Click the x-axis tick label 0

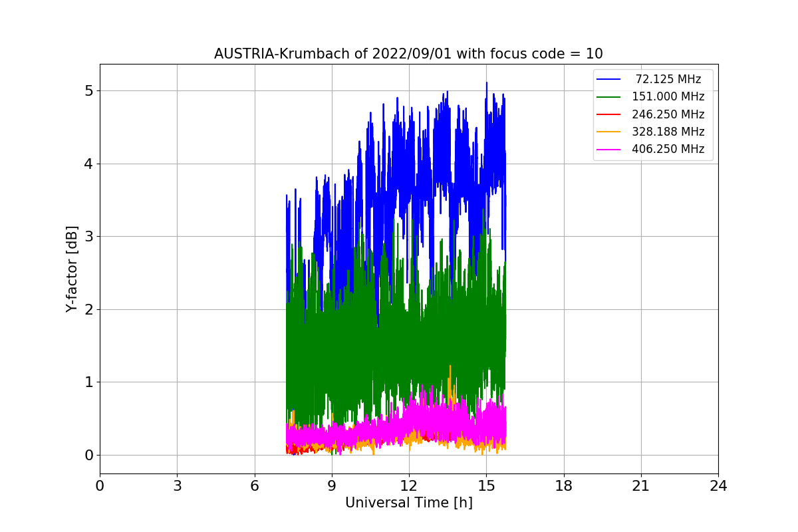tap(100, 486)
